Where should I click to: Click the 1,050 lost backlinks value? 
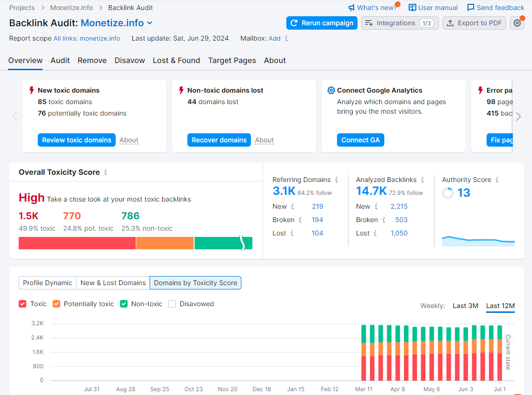399,233
